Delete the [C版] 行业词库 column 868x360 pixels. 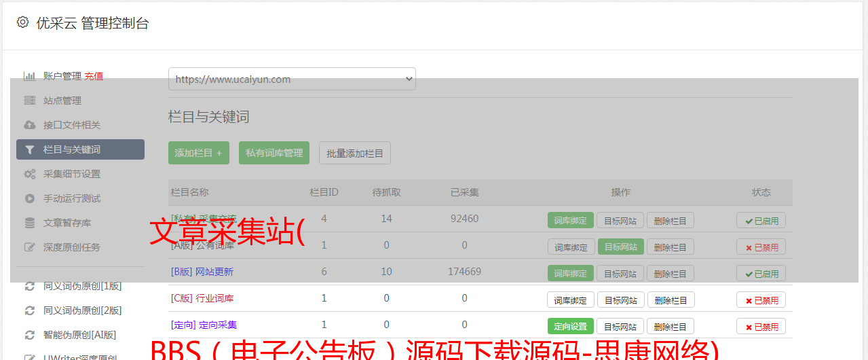671,300
